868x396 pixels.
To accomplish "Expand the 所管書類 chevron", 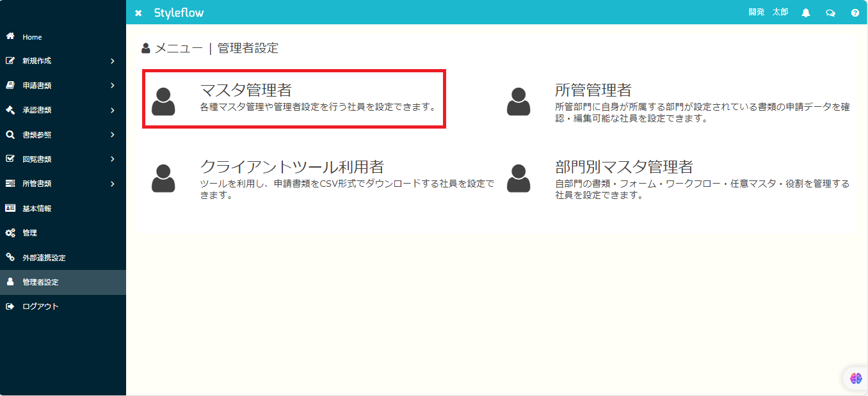I will (112, 184).
